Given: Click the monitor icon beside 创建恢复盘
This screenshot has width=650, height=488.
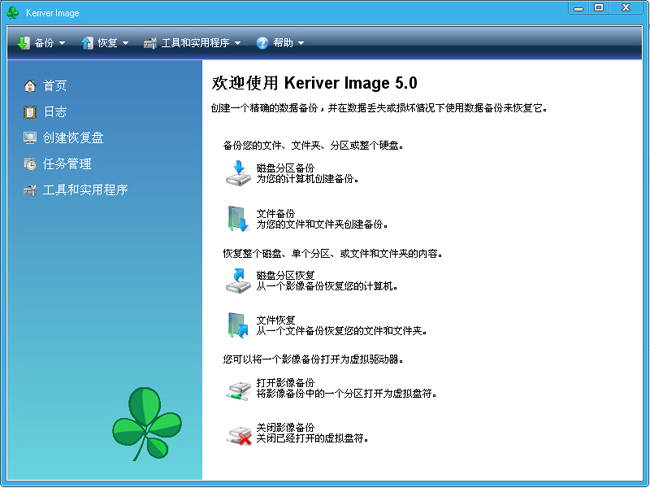Looking at the screenshot, I should click(30, 138).
